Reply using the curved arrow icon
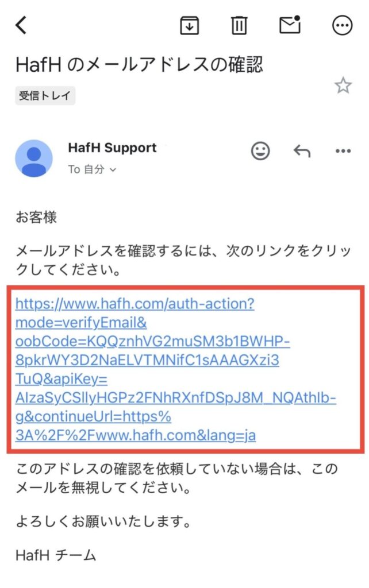Screen dimensions: 369x588 point(302,151)
